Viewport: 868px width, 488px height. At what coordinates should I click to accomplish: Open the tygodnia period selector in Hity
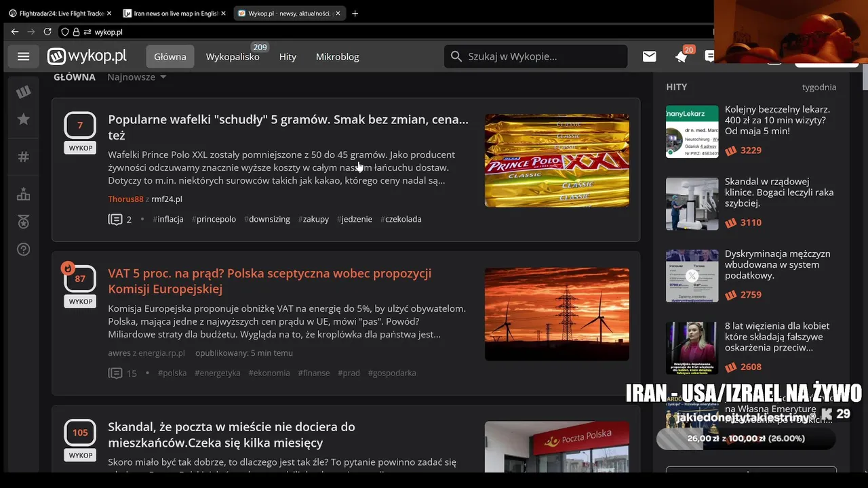click(x=818, y=87)
